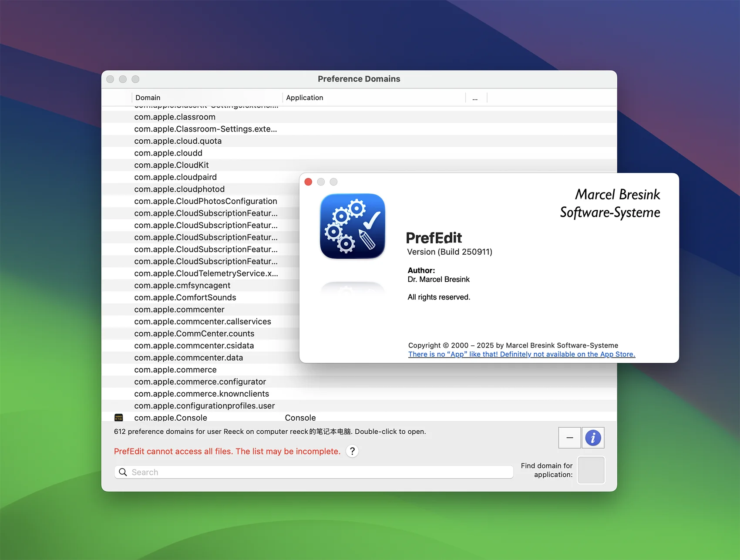Click the blue info button

click(593, 438)
